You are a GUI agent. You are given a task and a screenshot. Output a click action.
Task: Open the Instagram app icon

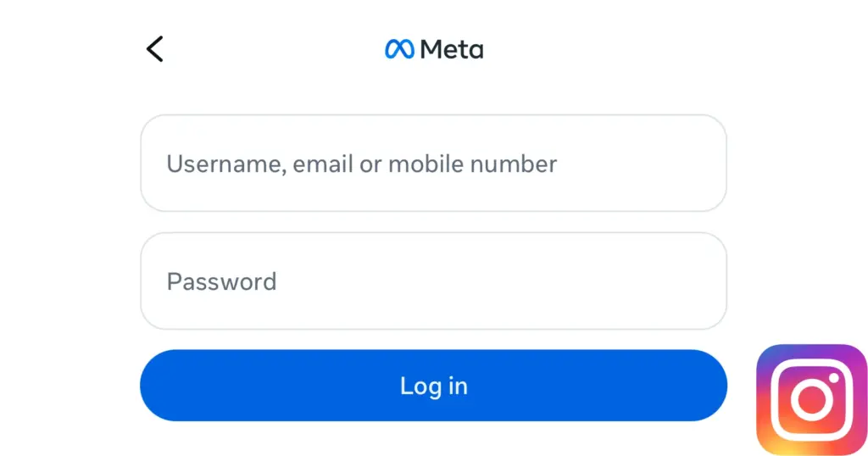pyautogui.click(x=811, y=399)
